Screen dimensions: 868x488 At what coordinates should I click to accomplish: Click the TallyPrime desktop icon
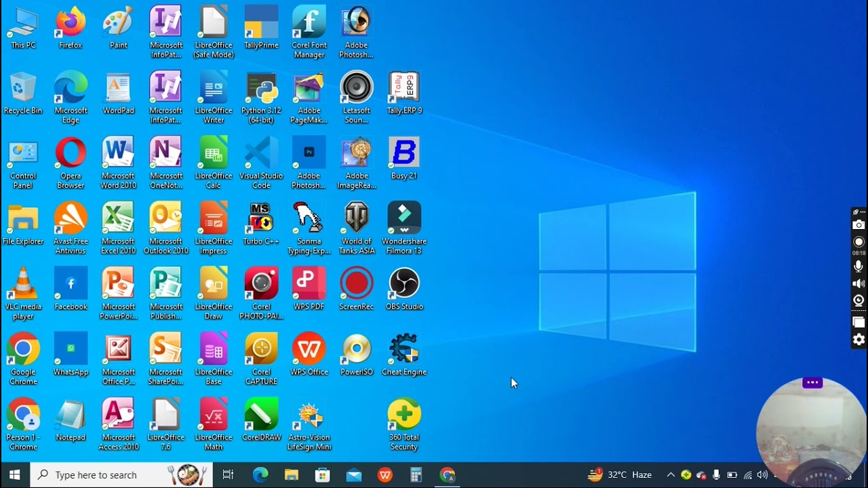point(261,28)
